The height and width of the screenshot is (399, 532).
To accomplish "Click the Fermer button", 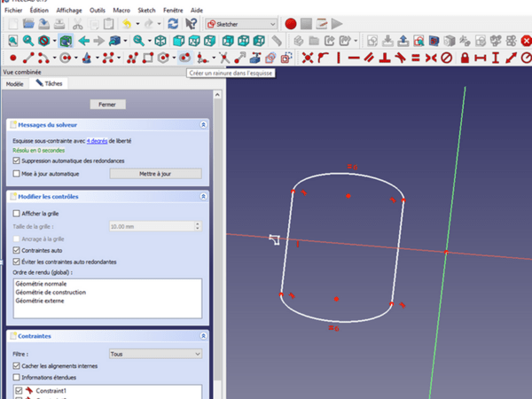I will [x=107, y=104].
